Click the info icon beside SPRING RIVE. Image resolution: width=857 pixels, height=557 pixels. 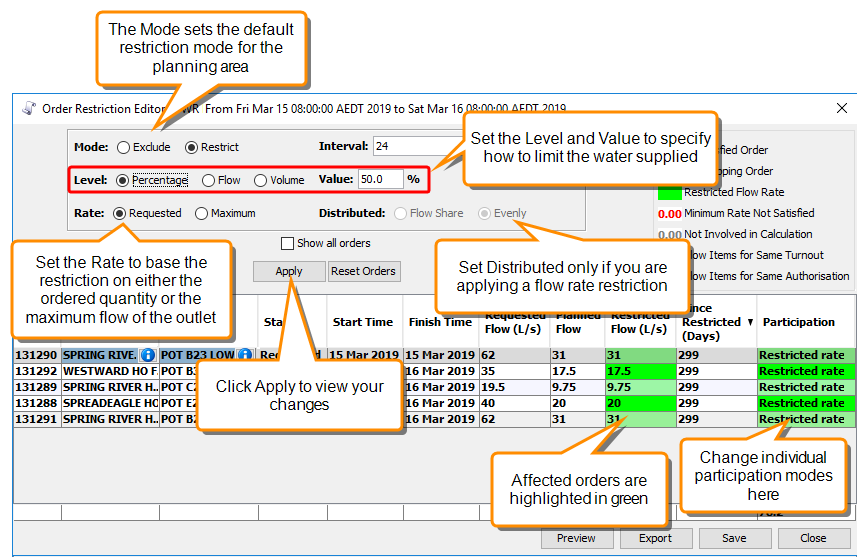(147, 355)
